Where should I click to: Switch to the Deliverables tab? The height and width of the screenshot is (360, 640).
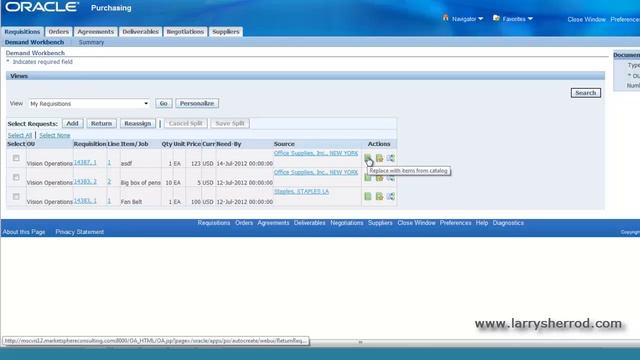pos(140,31)
